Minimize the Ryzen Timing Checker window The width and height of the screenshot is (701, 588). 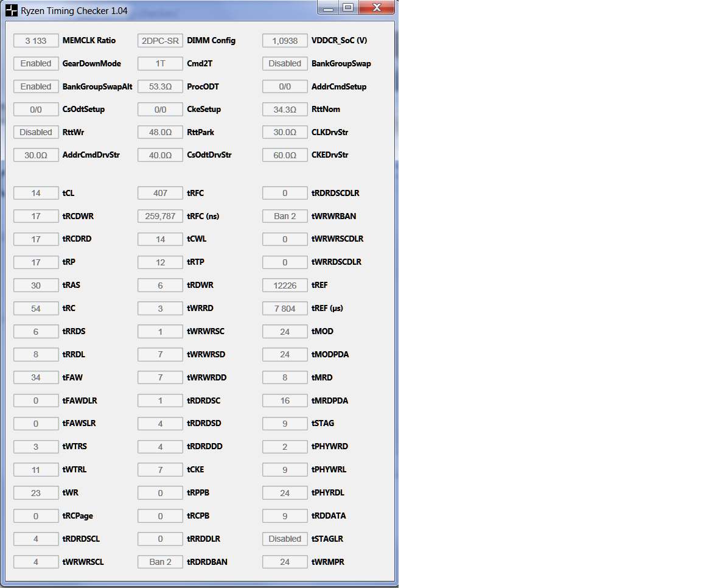pos(328,7)
